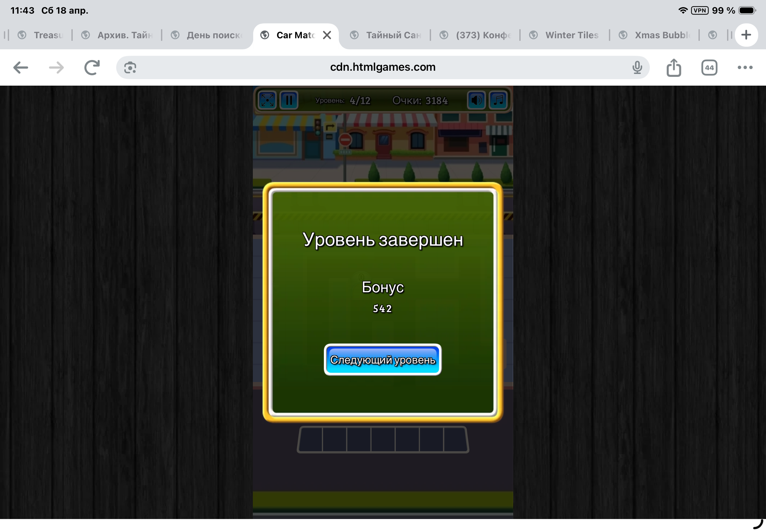The height and width of the screenshot is (532, 766).
Task: Toggle fullscreen mode in the game
Action: 267,100
